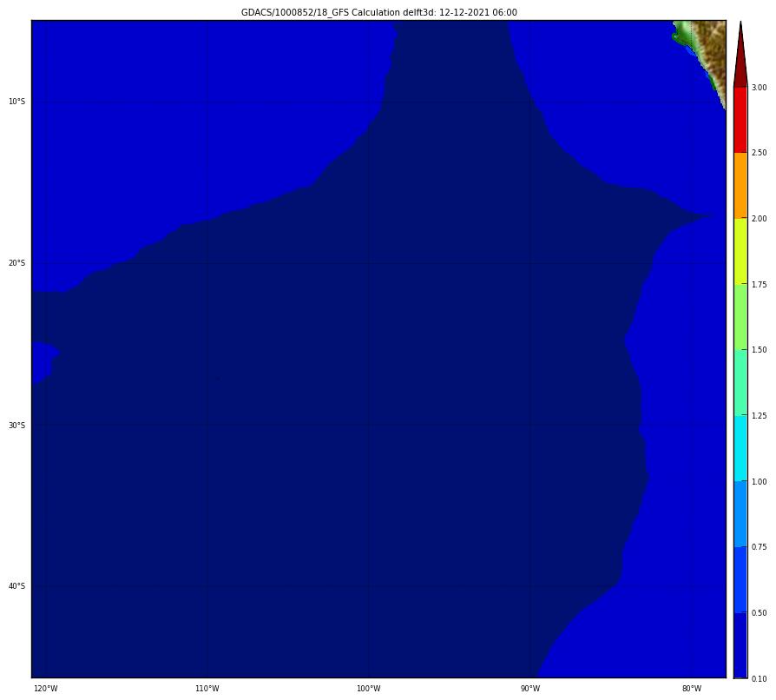
Task: Click the 3.00 tick label on the colorbar
Action: pos(759,88)
